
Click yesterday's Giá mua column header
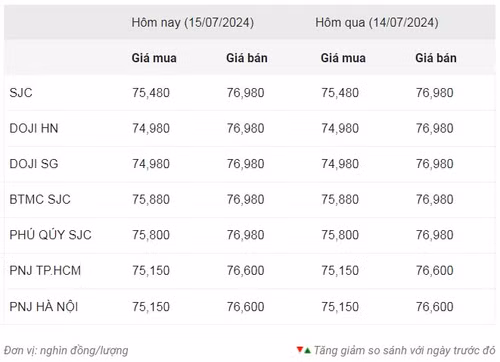point(343,58)
